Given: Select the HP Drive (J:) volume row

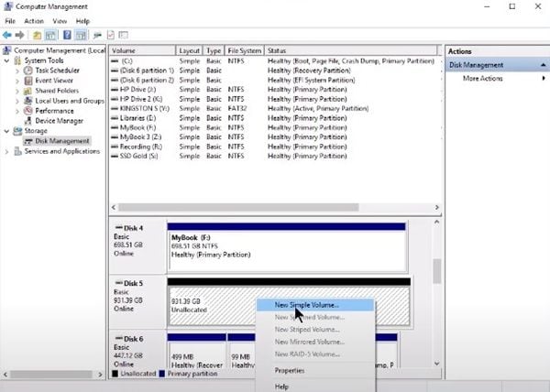Looking at the screenshot, I should coord(275,90).
